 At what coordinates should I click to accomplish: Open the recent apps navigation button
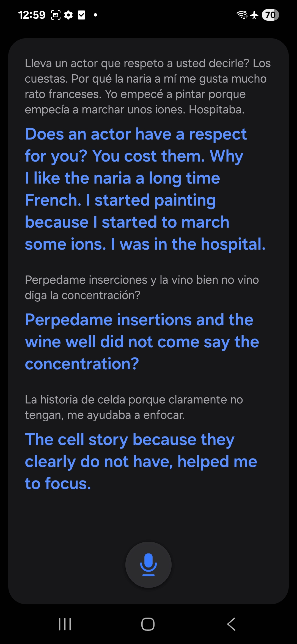[x=65, y=624]
